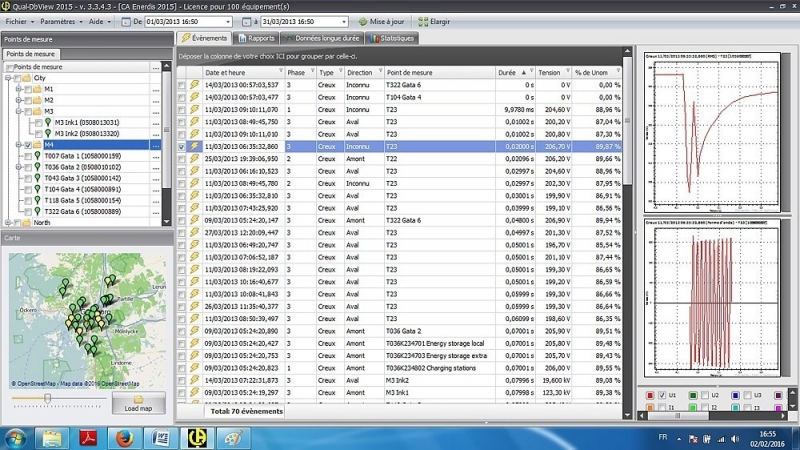The image size is (800, 450).
Task: Open Firefox from the taskbar
Action: tap(123, 437)
